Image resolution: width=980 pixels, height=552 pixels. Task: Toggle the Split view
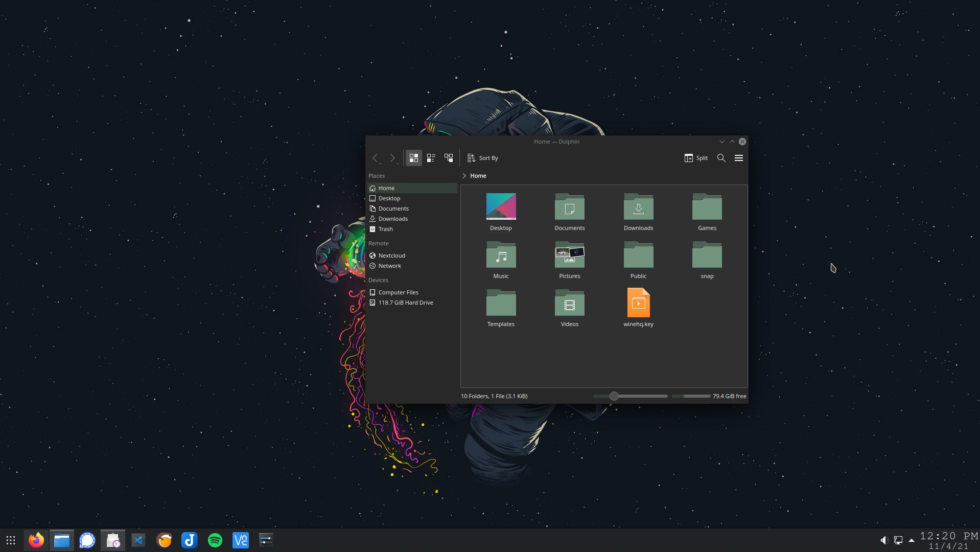click(x=696, y=158)
